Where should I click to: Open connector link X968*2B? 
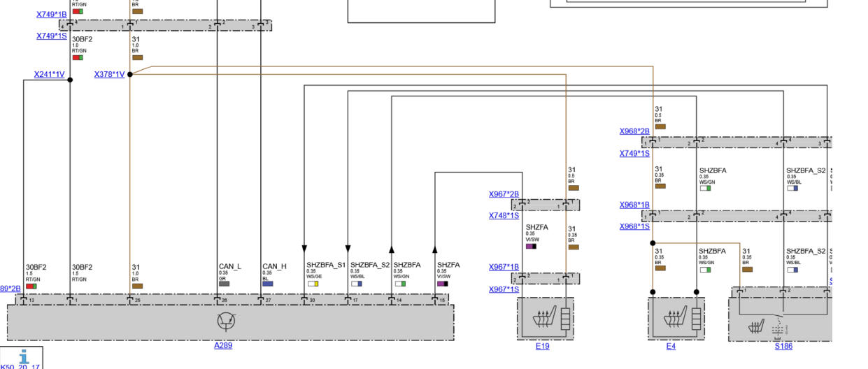(x=634, y=131)
